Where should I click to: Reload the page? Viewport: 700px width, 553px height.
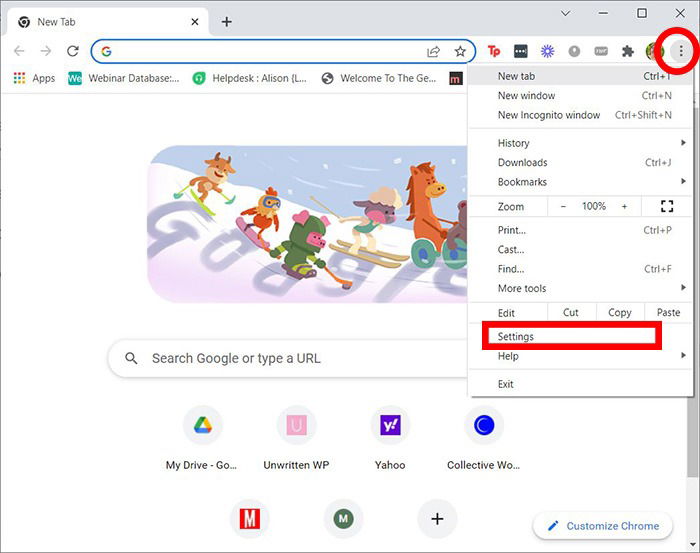73,51
